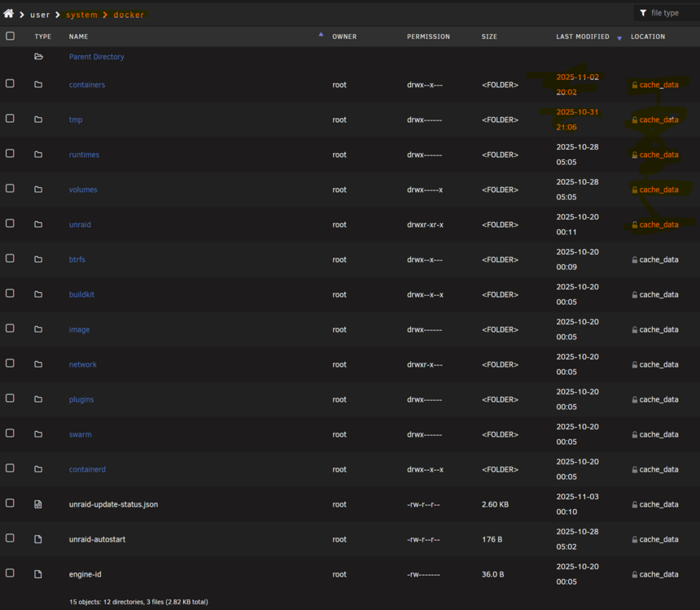Click the lock icon in btrfs row
700x610 pixels.
coord(634,259)
